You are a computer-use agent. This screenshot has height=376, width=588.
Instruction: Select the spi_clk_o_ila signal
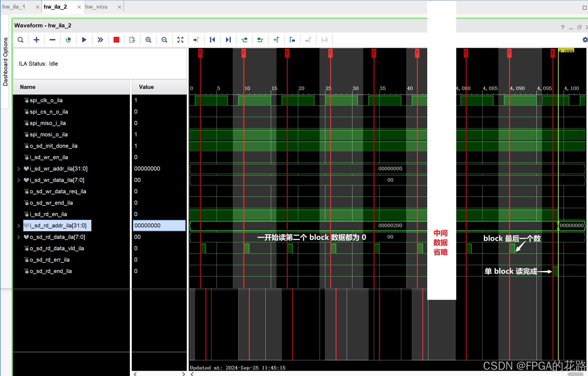pos(46,100)
